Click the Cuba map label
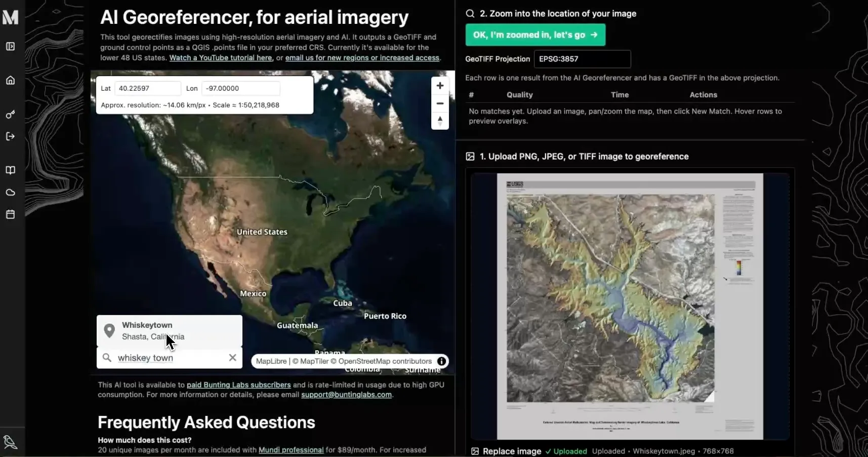This screenshot has height=457, width=868. (x=343, y=303)
